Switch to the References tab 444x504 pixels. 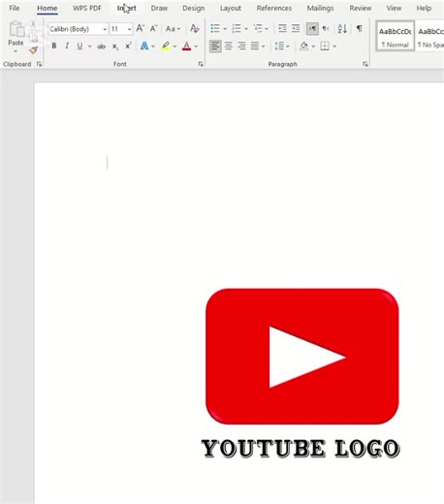tap(274, 8)
